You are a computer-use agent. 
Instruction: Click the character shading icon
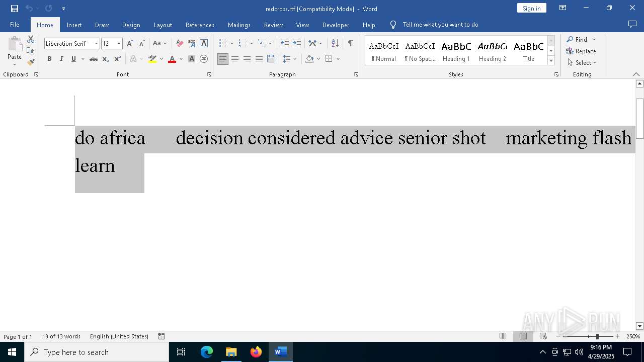(192, 59)
